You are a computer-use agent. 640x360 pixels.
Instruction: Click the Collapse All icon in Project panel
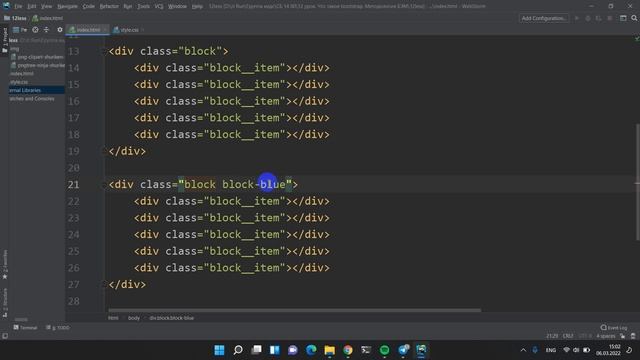tap(46, 30)
